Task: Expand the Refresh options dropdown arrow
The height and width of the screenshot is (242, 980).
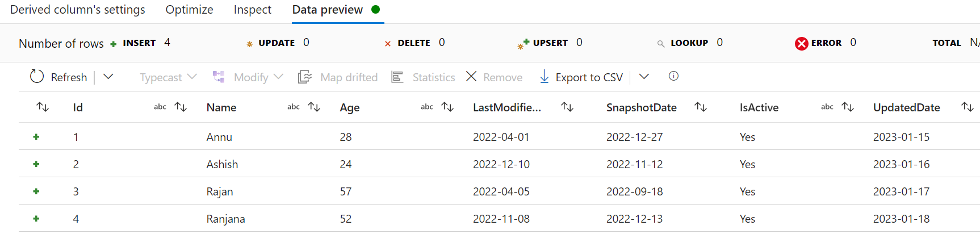Action: pyautogui.click(x=108, y=77)
